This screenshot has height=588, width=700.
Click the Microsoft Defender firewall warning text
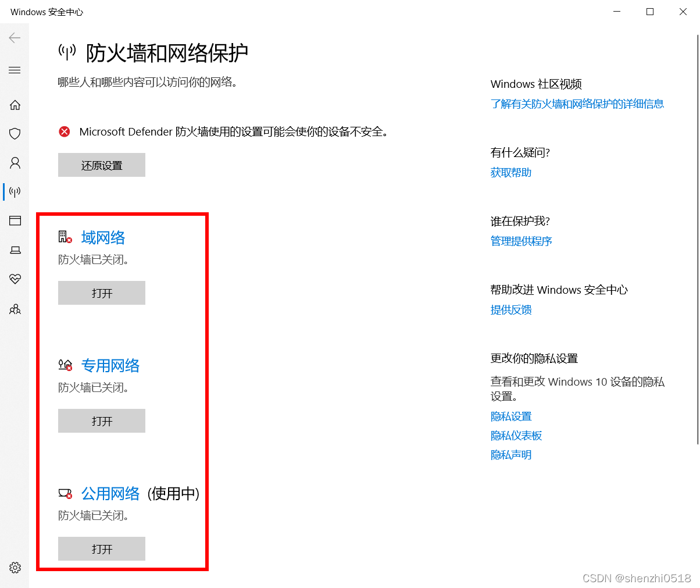tap(234, 132)
